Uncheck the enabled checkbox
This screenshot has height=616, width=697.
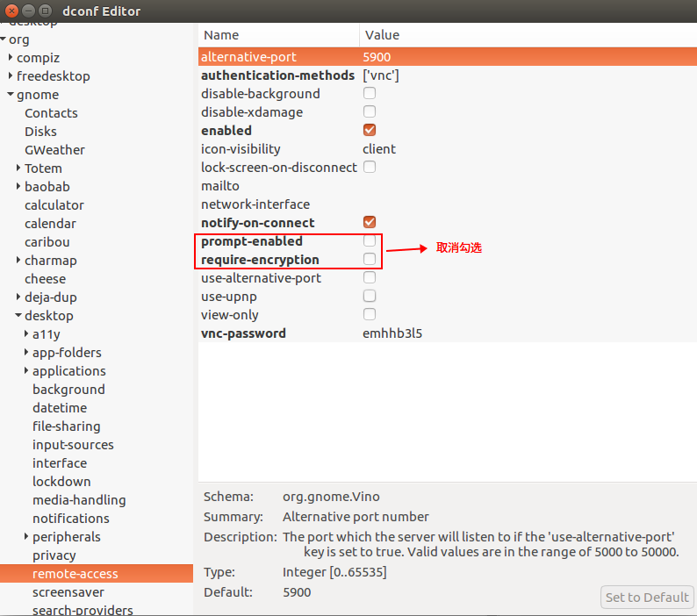coord(370,130)
